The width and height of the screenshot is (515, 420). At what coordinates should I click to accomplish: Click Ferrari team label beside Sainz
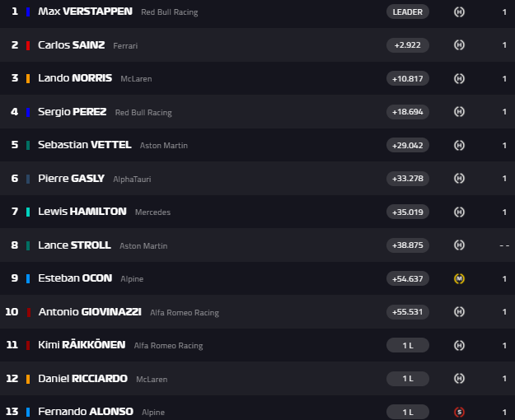coord(125,45)
